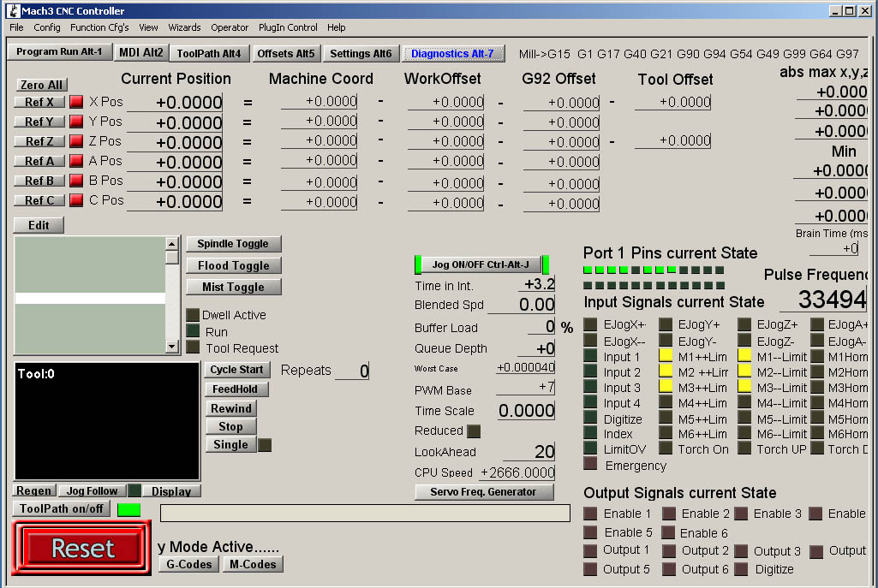Click scroll up arrow in G-code list
This screenshot has height=588, width=878.
click(172, 243)
